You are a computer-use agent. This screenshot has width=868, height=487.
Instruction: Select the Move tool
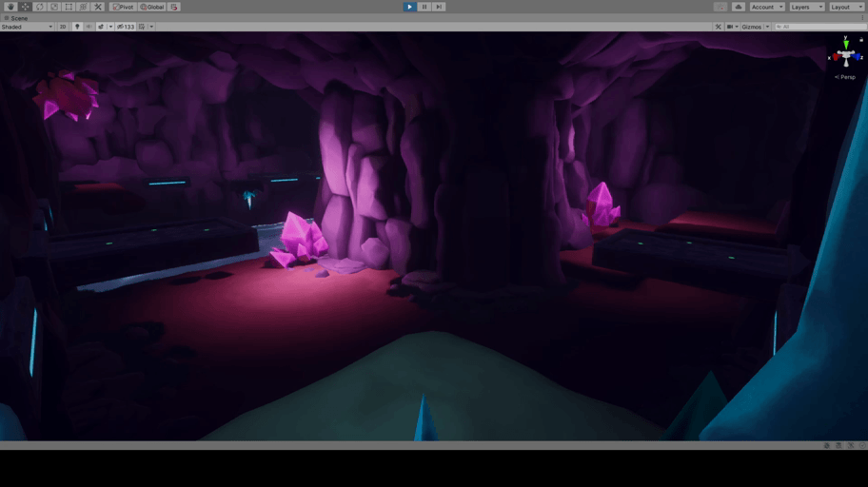(x=26, y=7)
